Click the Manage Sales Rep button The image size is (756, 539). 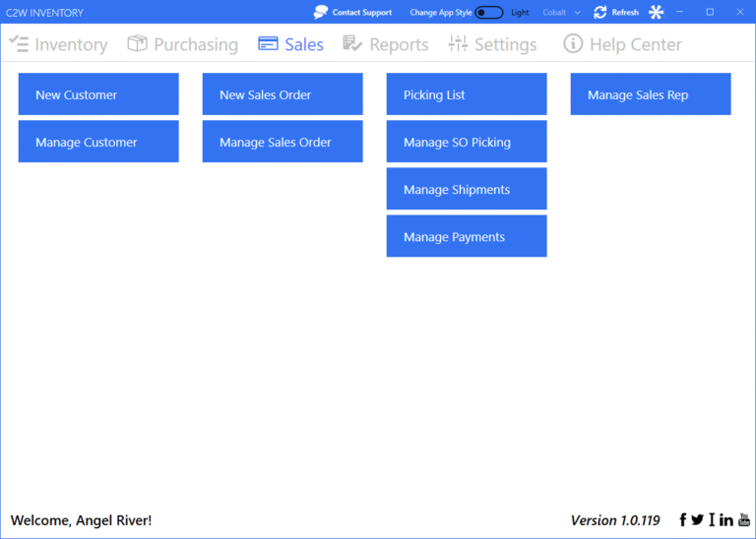click(651, 94)
